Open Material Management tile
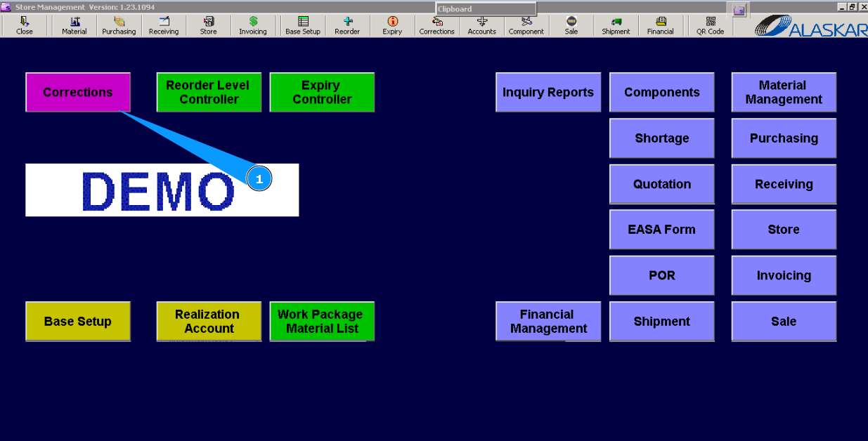Image resolution: width=868 pixels, height=441 pixels. (784, 92)
